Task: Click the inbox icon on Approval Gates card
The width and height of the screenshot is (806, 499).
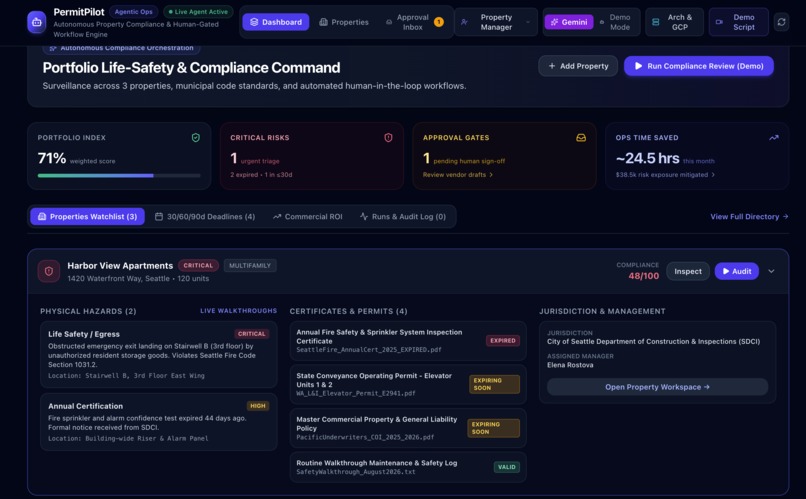Action: (x=581, y=138)
